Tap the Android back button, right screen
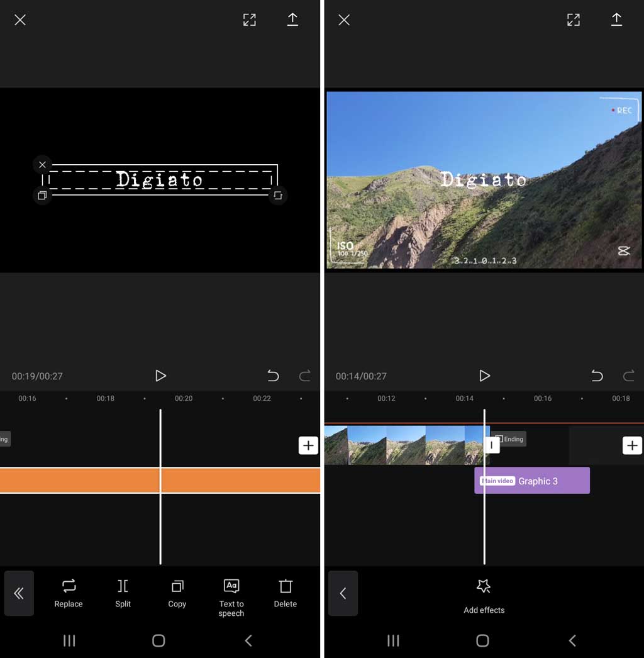The width and height of the screenshot is (644, 658). [572, 640]
